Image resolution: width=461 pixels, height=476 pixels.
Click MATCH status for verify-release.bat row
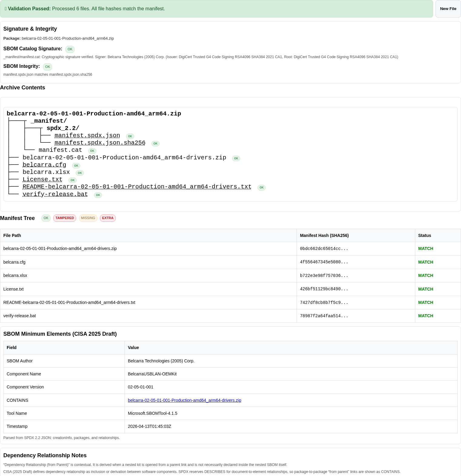(426, 316)
